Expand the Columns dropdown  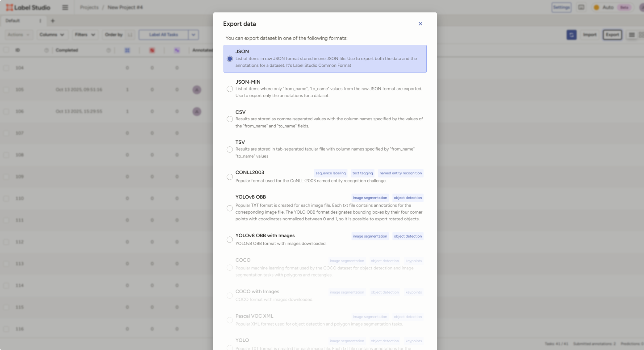pos(52,35)
